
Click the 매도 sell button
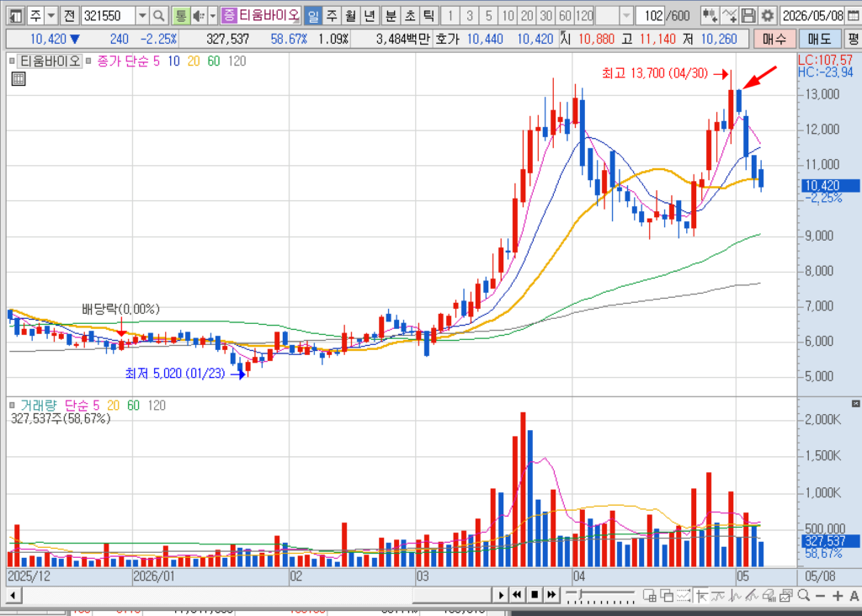click(820, 39)
